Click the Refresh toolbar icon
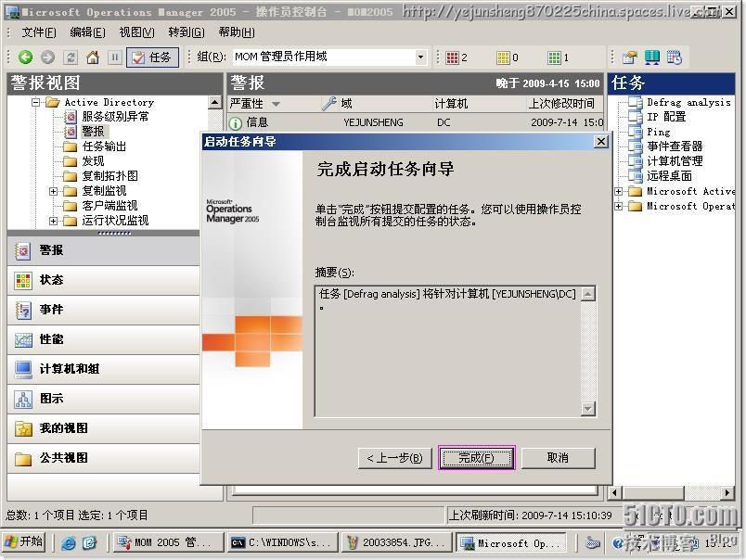The height and width of the screenshot is (560, 746). pyautogui.click(x=71, y=57)
